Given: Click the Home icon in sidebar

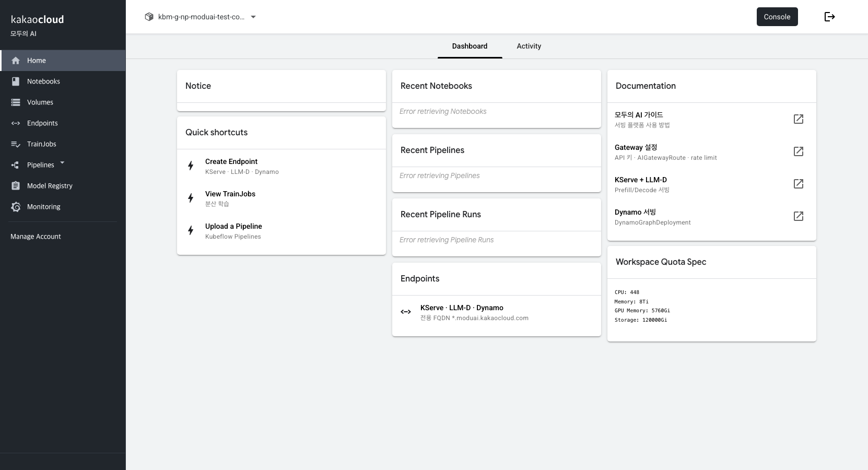Looking at the screenshot, I should click(x=16, y=61).
